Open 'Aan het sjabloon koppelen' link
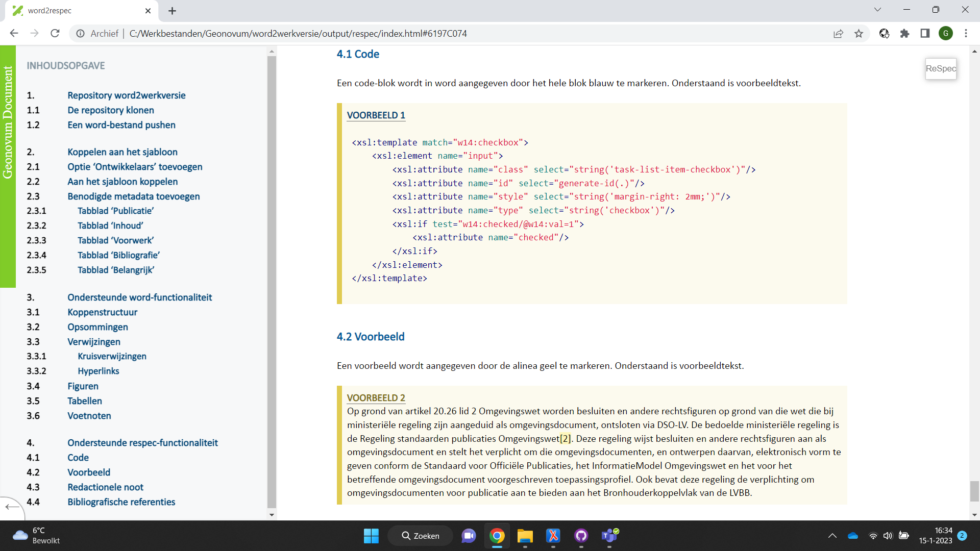The height and width of the screenshot is (551, 980). (x=122, y=182)
